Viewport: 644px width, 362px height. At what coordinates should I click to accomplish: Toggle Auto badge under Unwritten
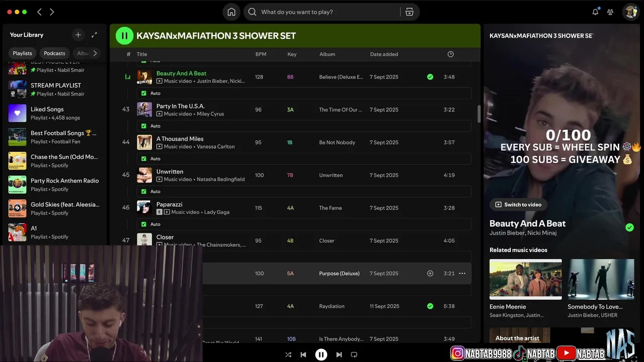coord(151,192)
